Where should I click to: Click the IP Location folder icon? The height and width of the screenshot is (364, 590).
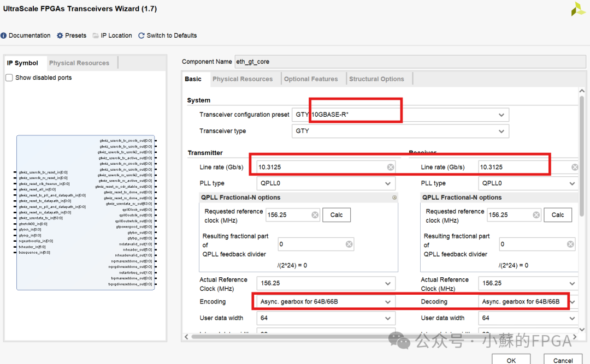(x=96, y=35)
